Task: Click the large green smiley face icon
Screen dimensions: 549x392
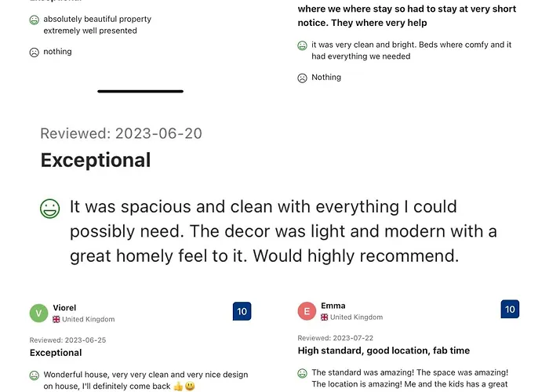Action: coord(49,209)
